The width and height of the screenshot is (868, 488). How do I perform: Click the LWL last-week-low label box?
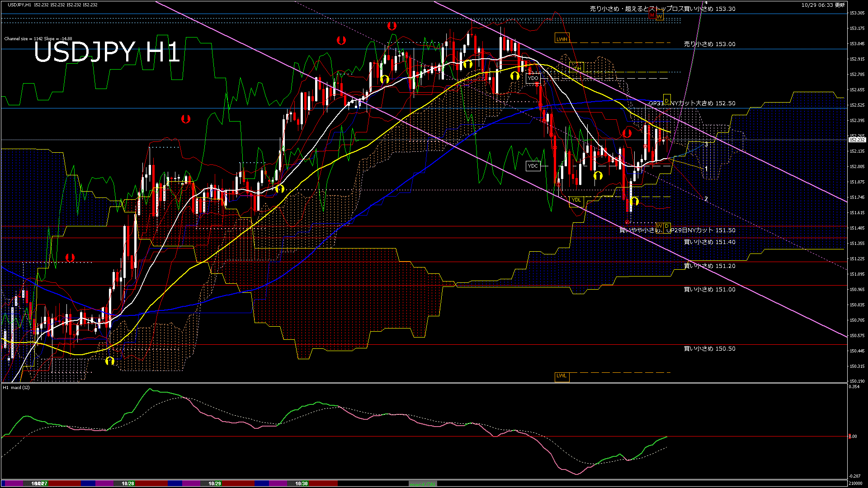pos(562,376)
